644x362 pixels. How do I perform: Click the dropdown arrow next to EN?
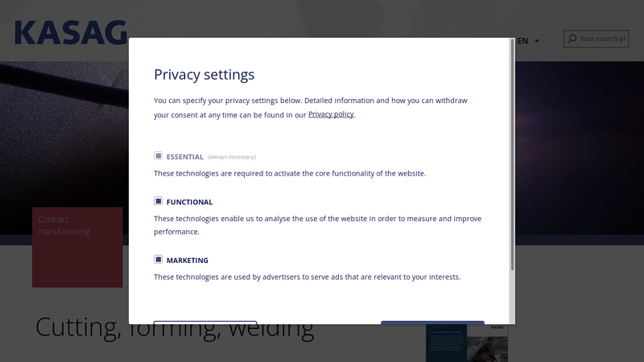click(537, 41)
